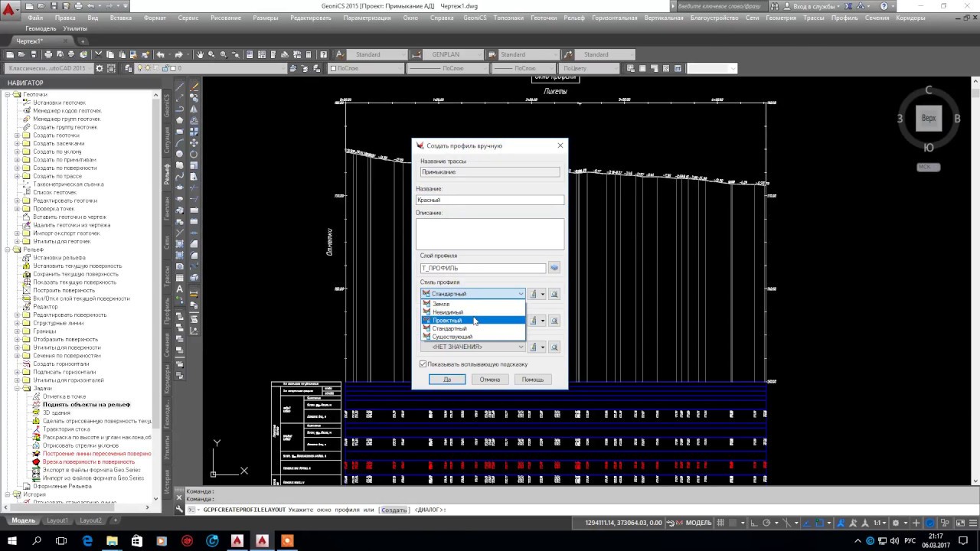Click style pick magnifier icon next to Стандартный
The width and height of the screenshot is (980, 551).
click(x=555, y=294)
